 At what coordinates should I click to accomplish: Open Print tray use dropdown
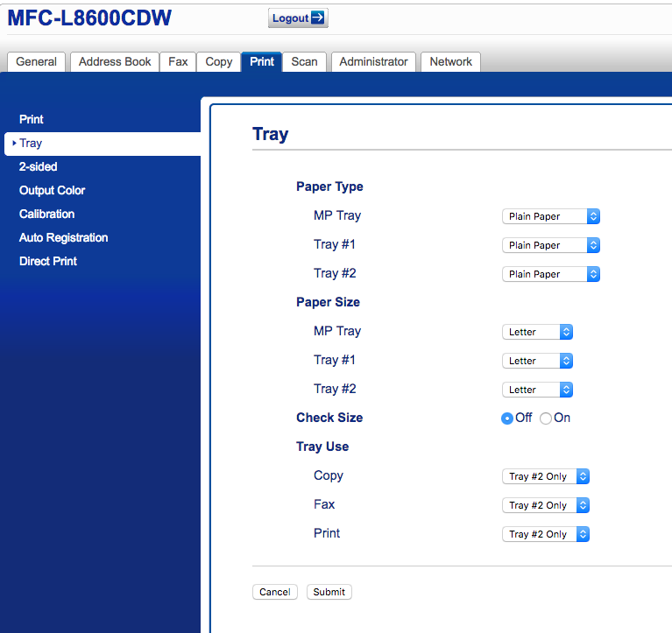tap(546, 534)
